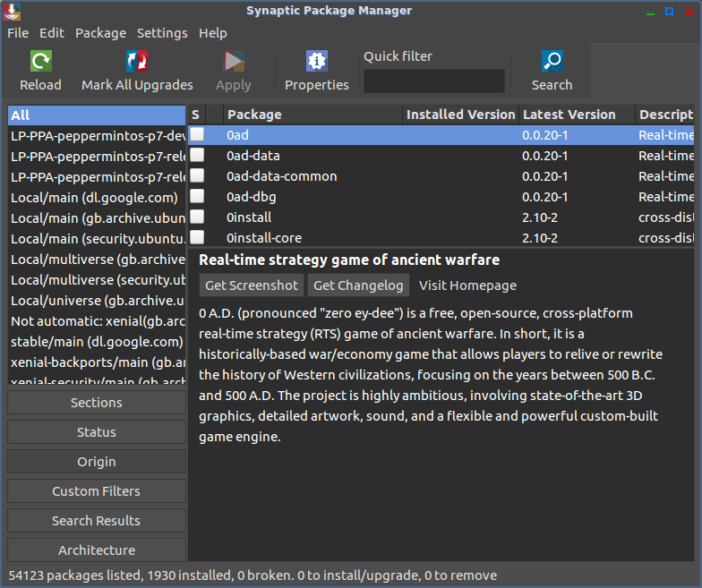Open the Properties toolbar icon

[x=317, y=61]
